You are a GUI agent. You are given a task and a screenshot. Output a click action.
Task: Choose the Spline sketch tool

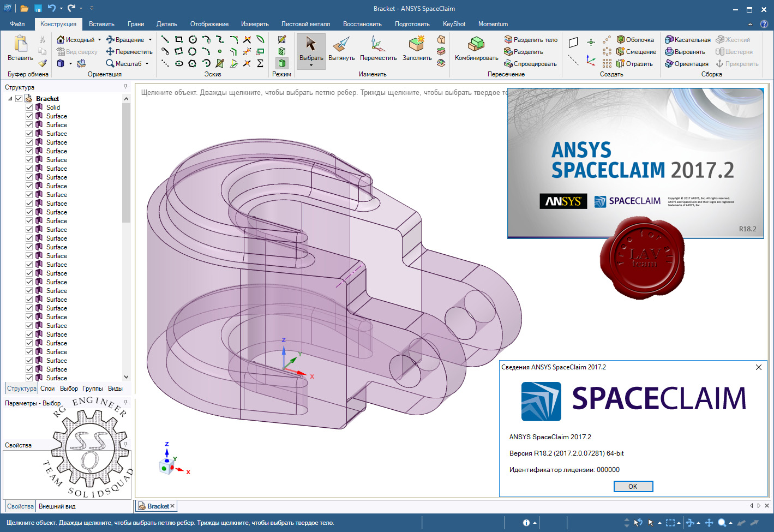pyautogui.click(x=220, y=39)
